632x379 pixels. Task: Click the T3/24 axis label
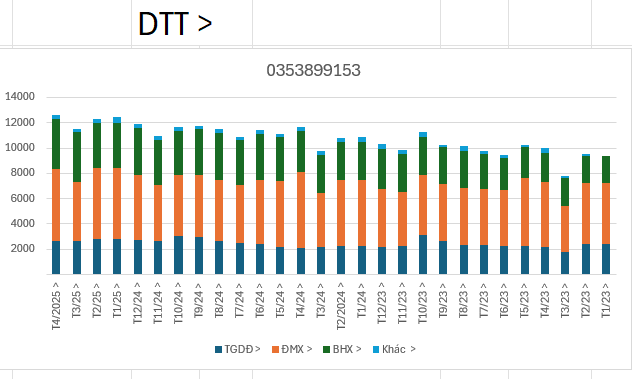coord(321,300)
